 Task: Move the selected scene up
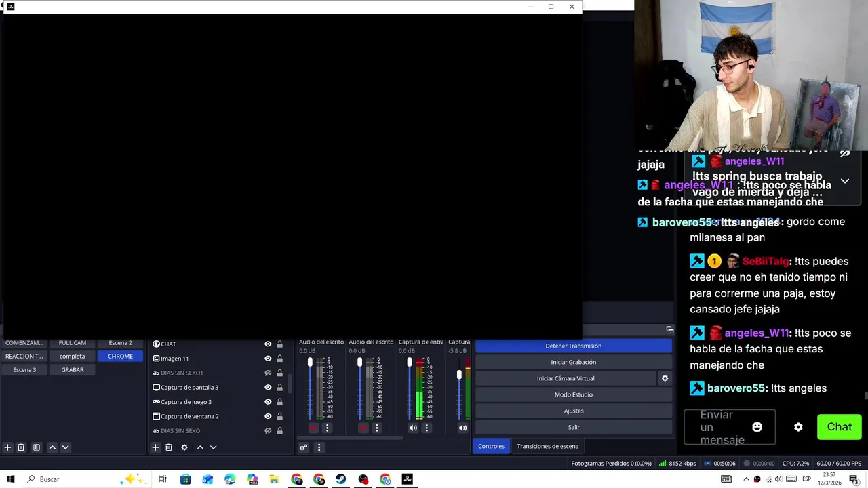[52, 447]
